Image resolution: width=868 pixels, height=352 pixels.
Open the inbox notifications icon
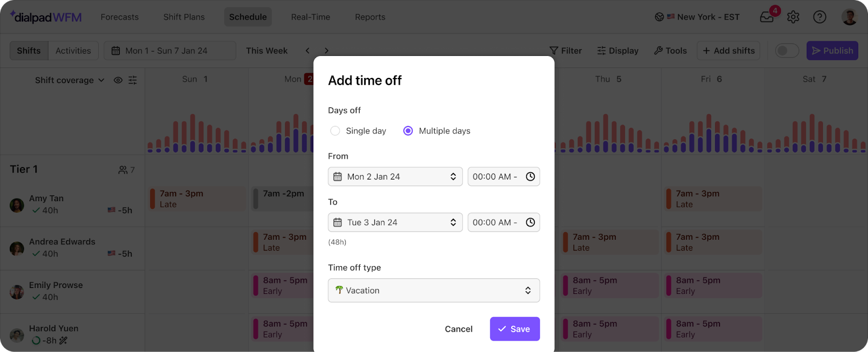767,17
